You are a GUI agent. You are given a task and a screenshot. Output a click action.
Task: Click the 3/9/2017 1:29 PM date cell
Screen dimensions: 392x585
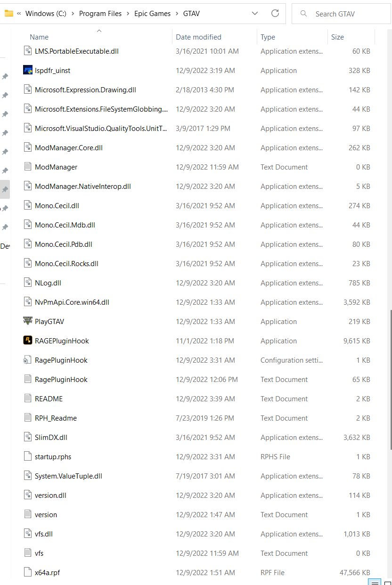pyautogui.click(x=203, y=128)
